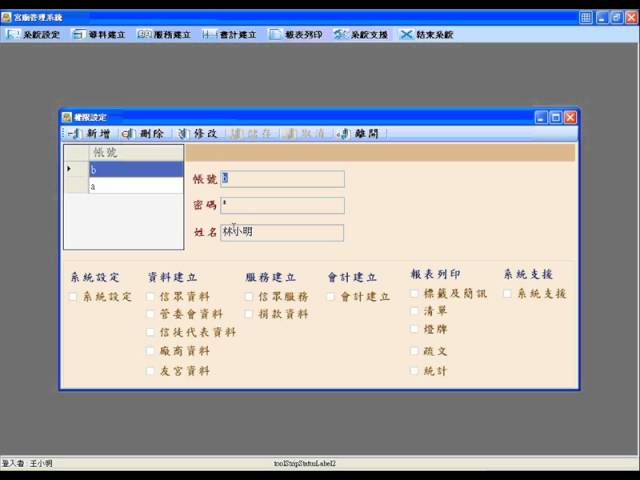Click the 離開 exit button in toolbar
The width and height of the screenshot is (640, 480).
click(x=359, y=133)
